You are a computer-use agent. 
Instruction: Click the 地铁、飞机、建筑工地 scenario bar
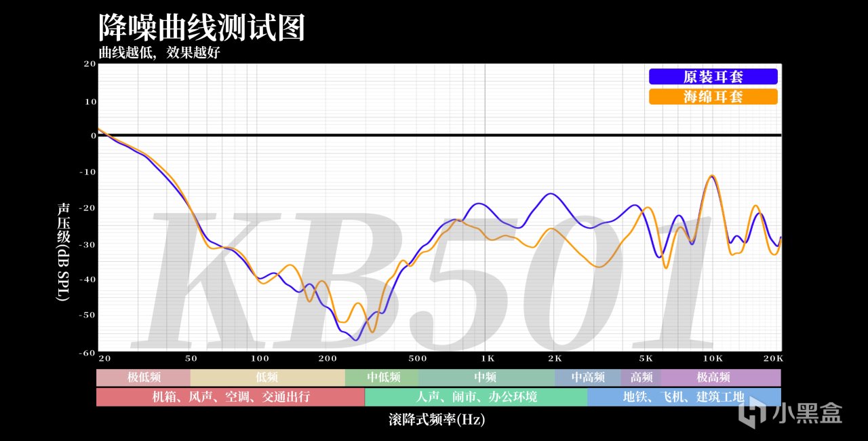[x=684, y=397]
